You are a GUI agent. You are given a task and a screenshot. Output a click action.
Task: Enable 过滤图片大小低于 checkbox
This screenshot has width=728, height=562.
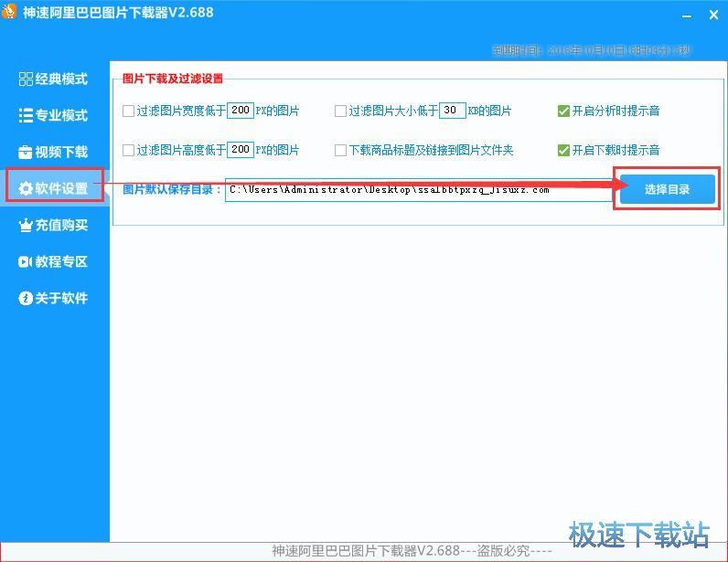pyautogui.click(x=340, y=111)
